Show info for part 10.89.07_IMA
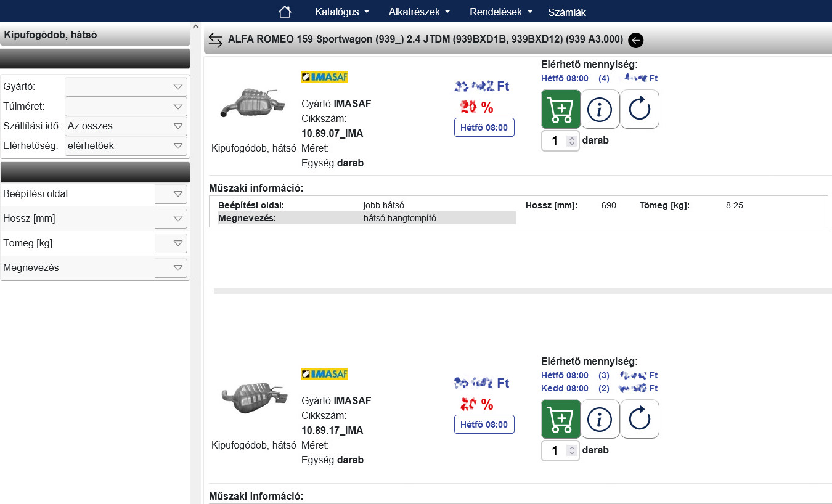The width and height of the screenshot is (832, 504). click(x=600, y=109)
